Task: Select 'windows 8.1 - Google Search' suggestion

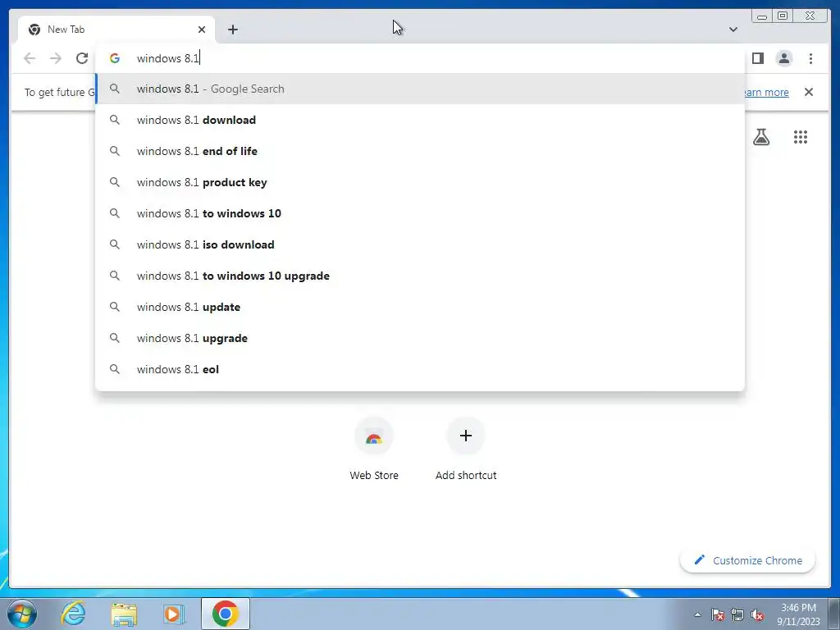Action: tap(420, 89)
